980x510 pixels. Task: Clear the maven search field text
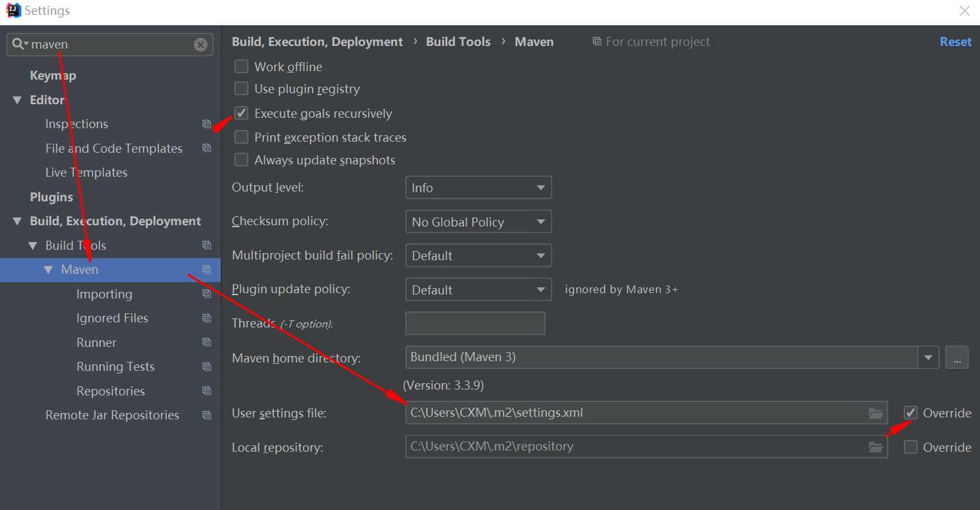[201, 45]
